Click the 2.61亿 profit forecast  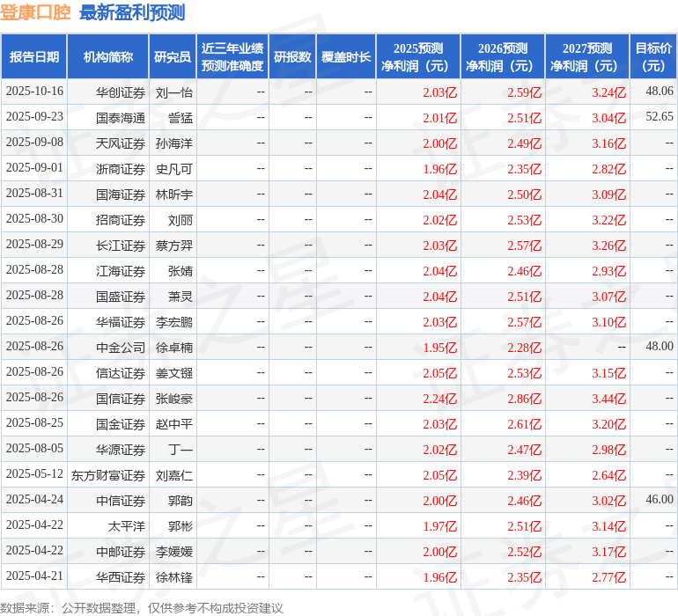click(x=525, y=424)
